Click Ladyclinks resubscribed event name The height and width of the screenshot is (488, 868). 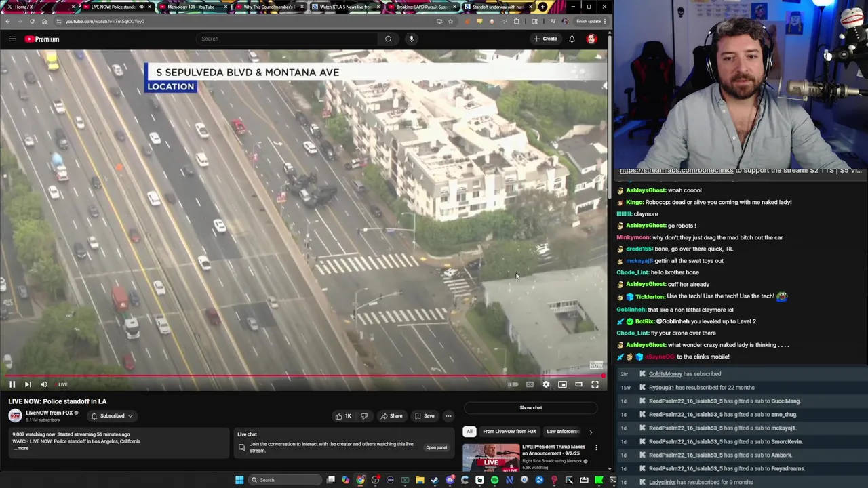coord(662,483)
